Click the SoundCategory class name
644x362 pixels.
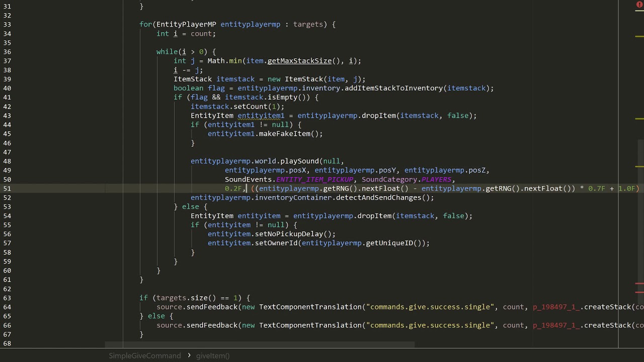(x=389, y=179)
